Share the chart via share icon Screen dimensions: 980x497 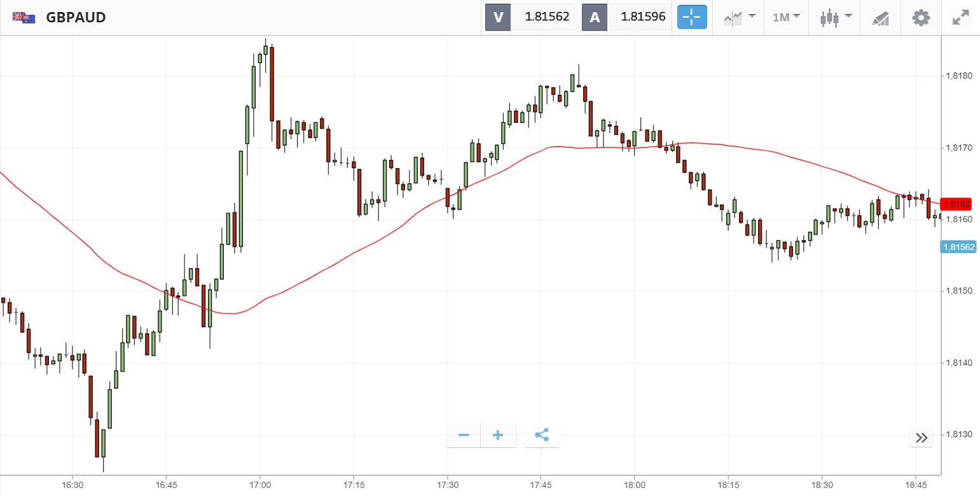pos(542,435)
